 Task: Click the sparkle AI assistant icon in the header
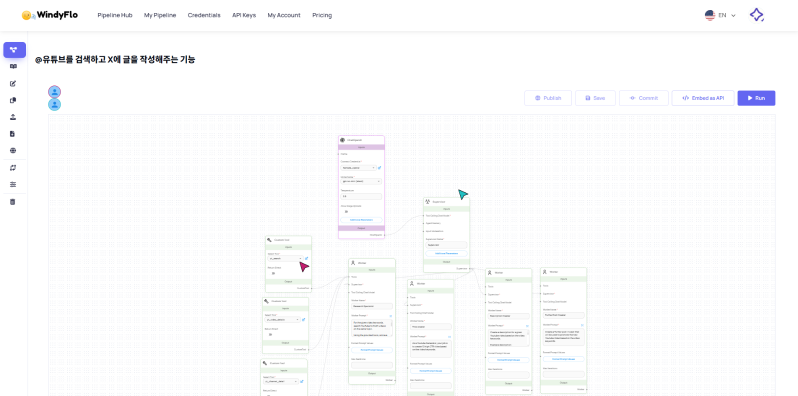[757, 15]
